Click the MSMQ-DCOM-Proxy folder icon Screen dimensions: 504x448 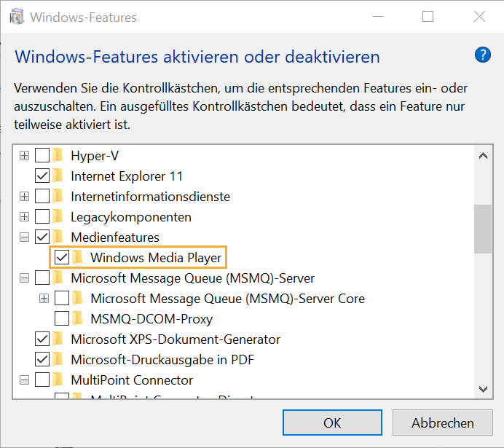pos(78,318)
